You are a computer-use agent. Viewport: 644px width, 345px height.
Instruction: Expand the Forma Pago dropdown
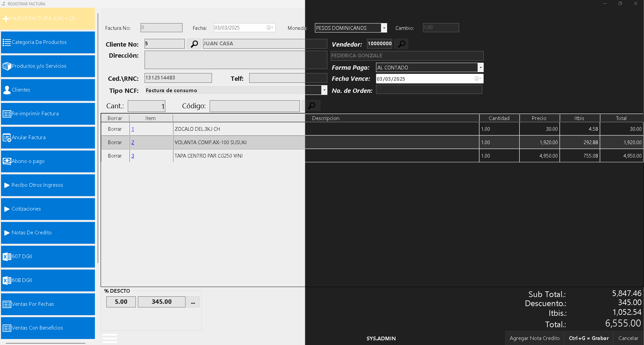pos(480,68)
